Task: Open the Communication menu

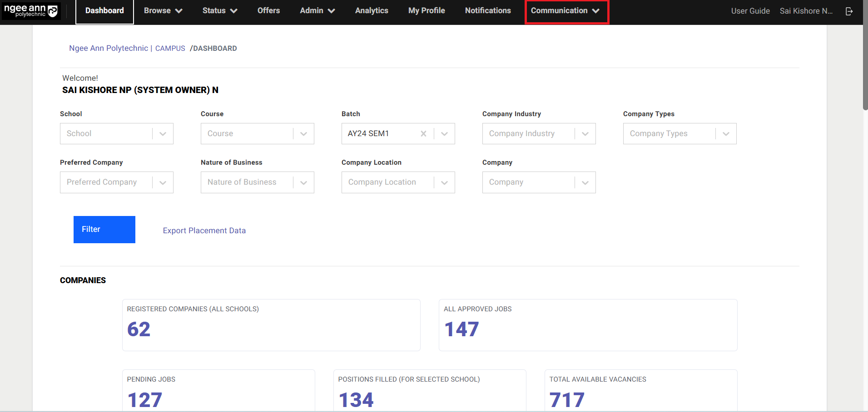Action: tap(566, 11)
